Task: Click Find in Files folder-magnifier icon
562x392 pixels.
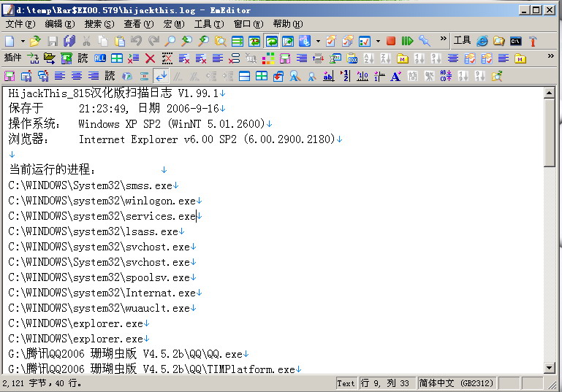Action: 221,41
